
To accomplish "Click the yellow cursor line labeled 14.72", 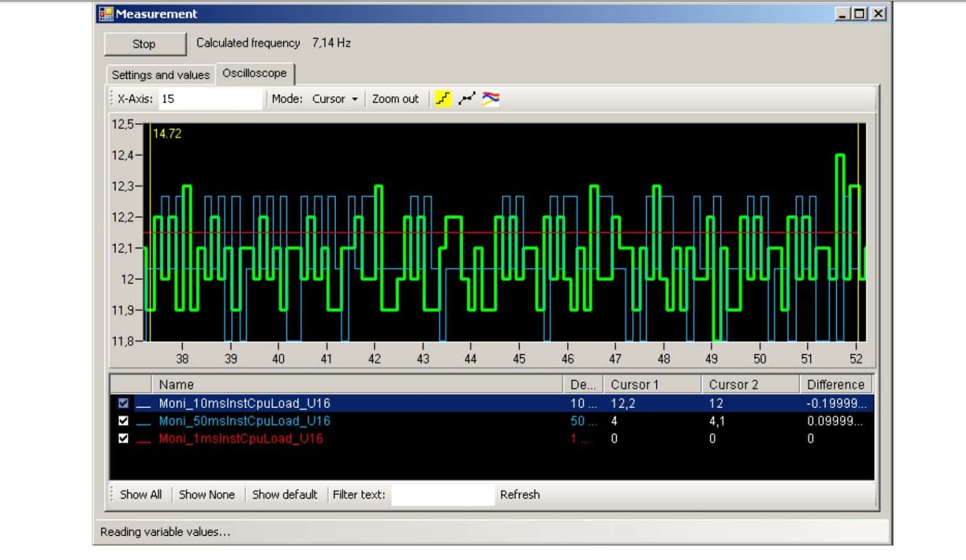I will [148, 233].
